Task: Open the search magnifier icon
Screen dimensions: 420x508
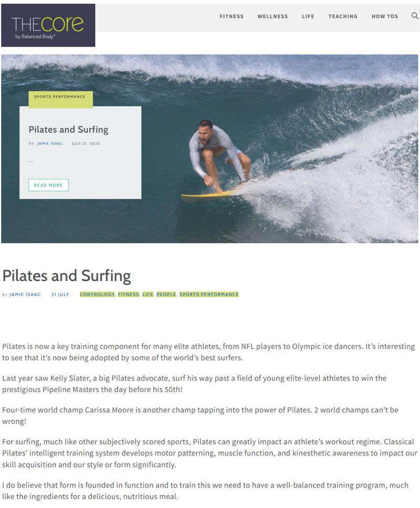Action: (415, 16)
